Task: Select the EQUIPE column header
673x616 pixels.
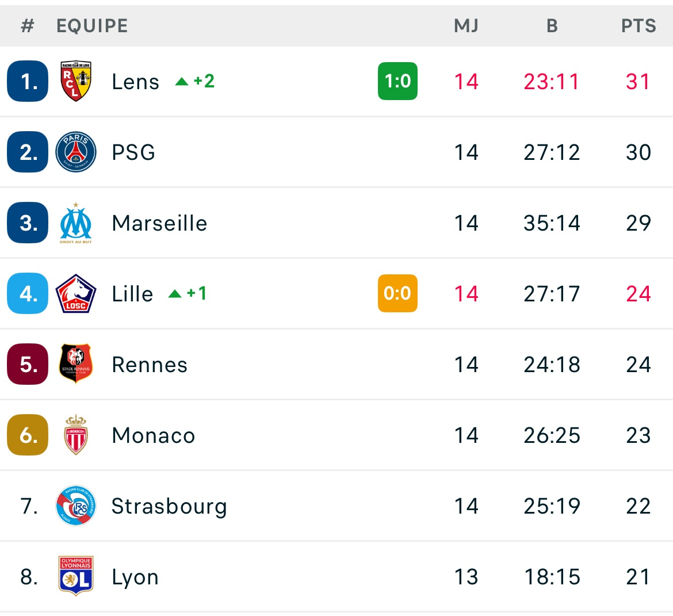Action: (x=92, y=26)
